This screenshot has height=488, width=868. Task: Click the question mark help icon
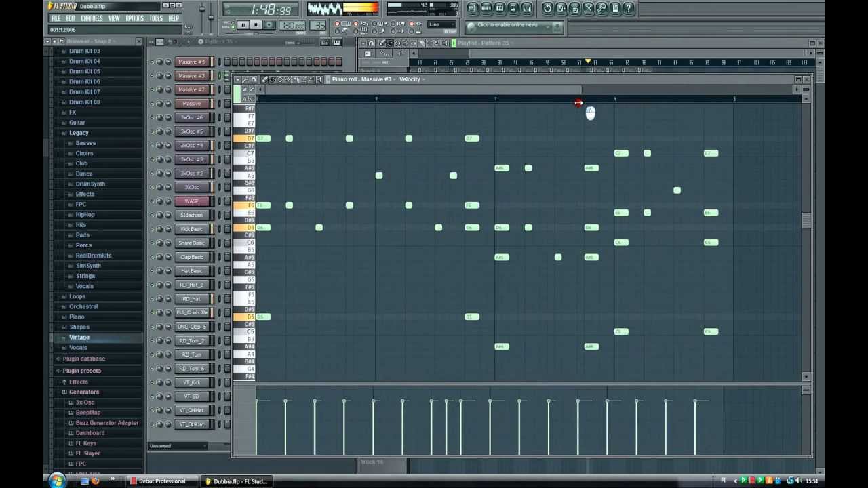coord(629,8)
